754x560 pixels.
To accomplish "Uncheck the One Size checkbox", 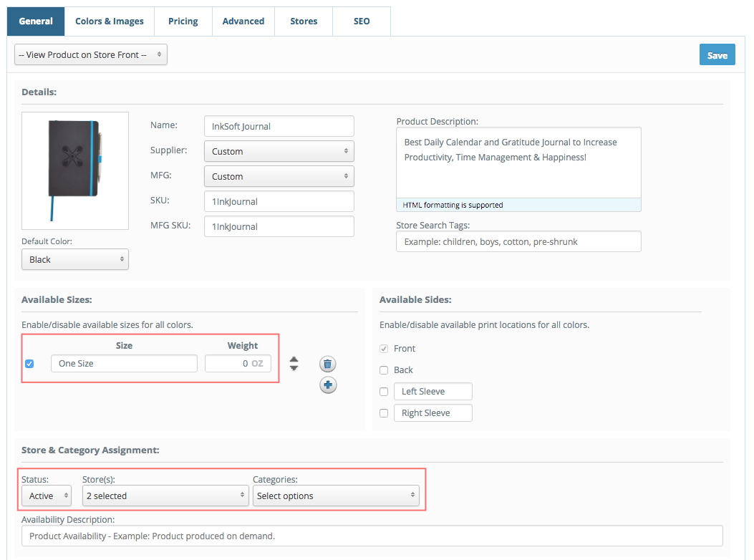I will 29,364.
